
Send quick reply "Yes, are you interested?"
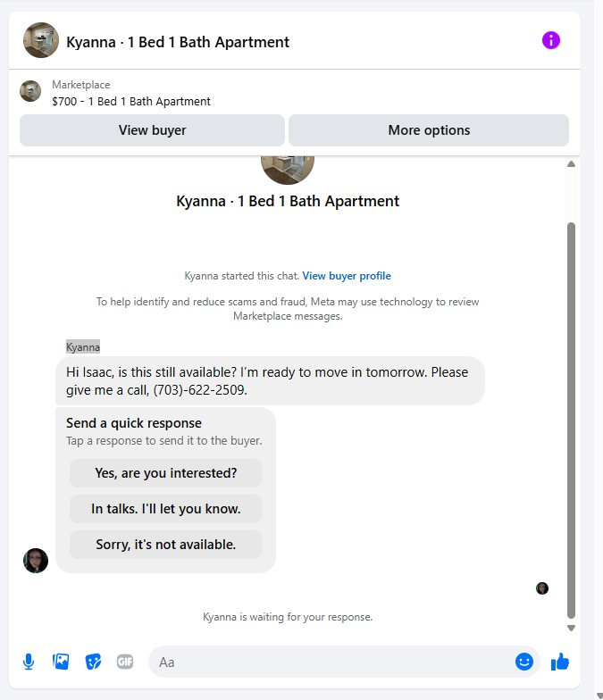pyautogui.click(x=166, y=473)
